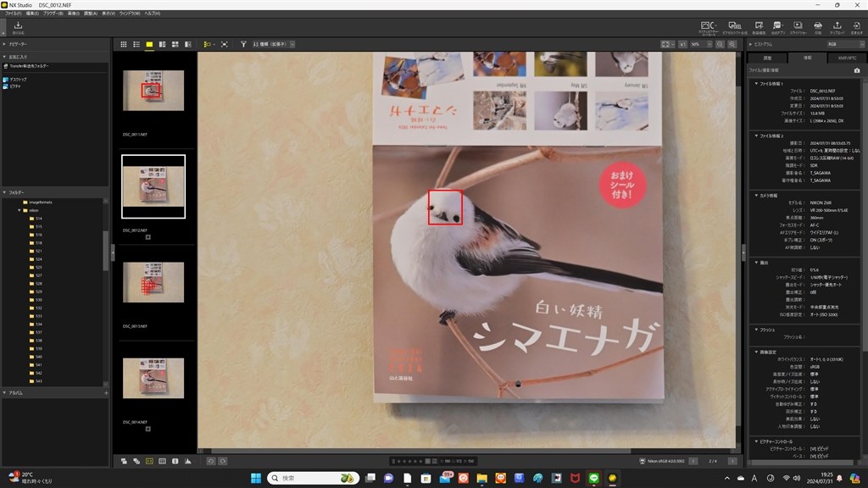Image resolution: width=868 pixels, height=488 pixels.
Task: Choose the 4-image comparison view
Action: [175, 44]
